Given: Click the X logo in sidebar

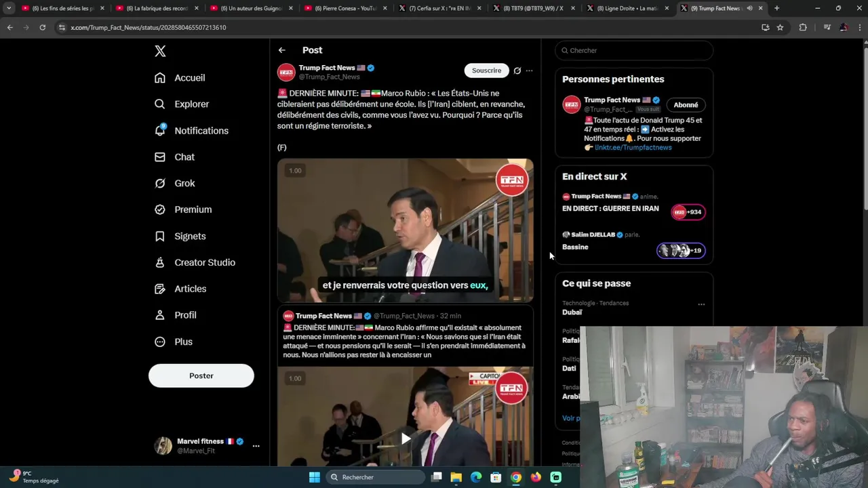Looking at the screenshot, I should coord(160,51).
